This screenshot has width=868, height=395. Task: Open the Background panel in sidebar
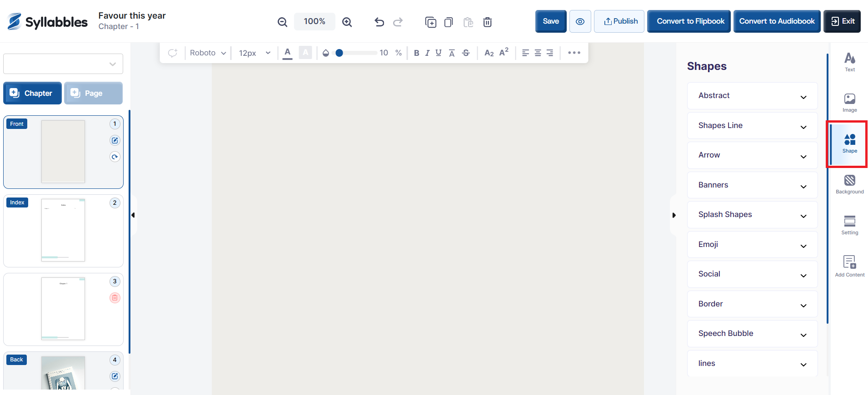[x=849, y=184]
